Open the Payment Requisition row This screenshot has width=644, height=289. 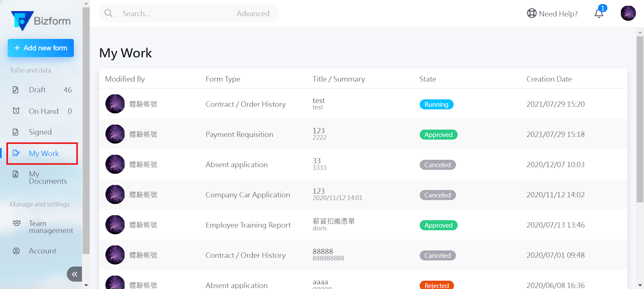(x=239, y=134)
